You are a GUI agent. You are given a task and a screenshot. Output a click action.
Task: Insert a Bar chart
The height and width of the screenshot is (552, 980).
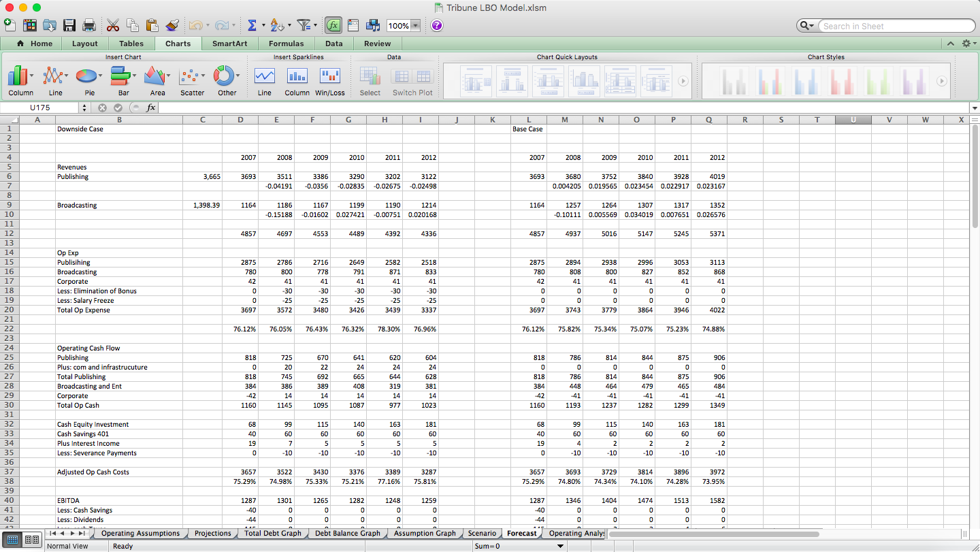tap(120, 76)
